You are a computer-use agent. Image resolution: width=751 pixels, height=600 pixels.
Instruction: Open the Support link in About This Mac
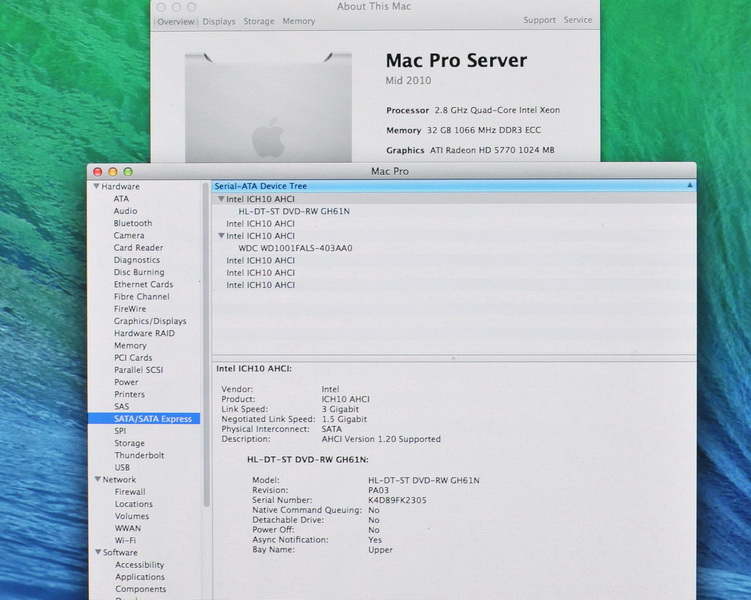click(x=539, y=20)
